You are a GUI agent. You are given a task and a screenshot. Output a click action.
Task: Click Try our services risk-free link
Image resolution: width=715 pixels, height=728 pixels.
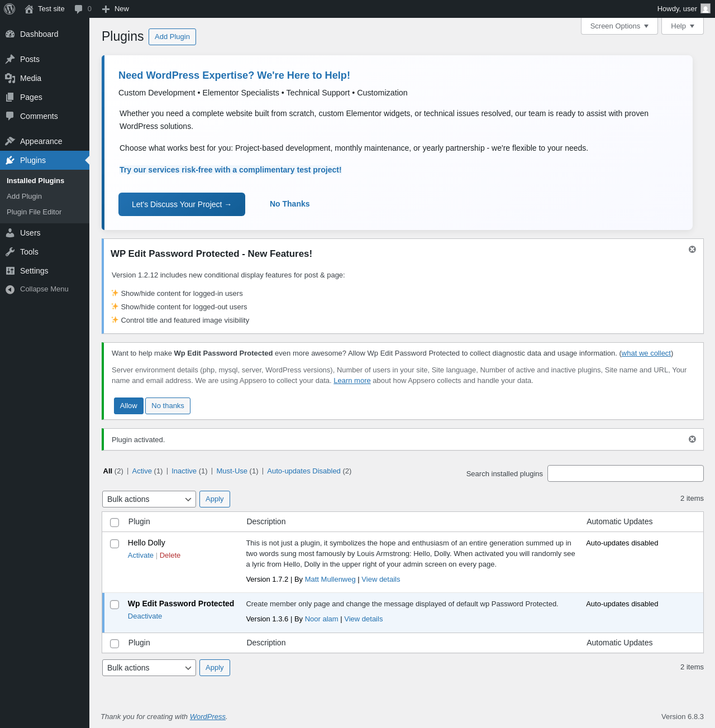pyautogui.click(x=231, y=170)
